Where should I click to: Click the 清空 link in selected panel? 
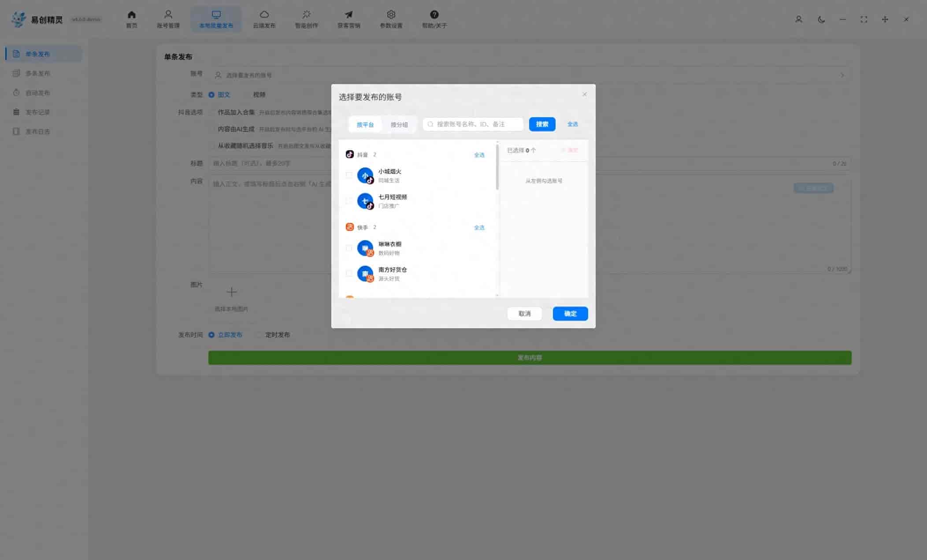click(570, 150)
